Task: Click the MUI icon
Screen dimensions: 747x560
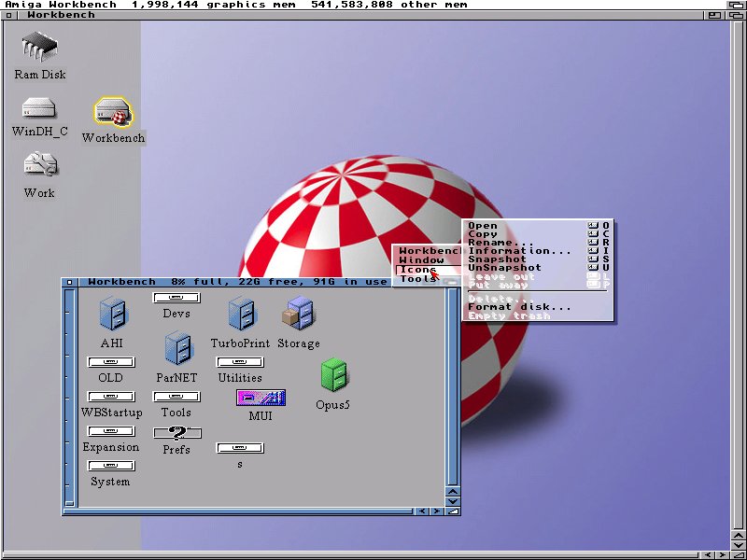Action: [261, 399]
